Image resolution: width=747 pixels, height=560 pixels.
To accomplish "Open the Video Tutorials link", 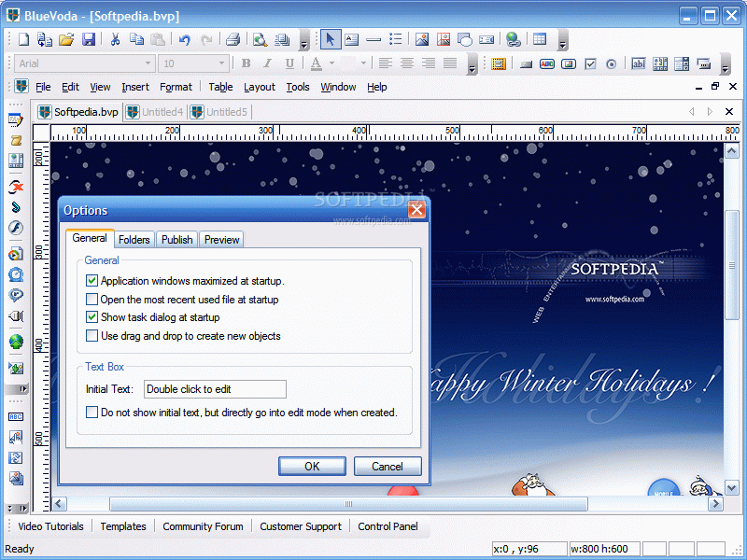I will 50,526.
